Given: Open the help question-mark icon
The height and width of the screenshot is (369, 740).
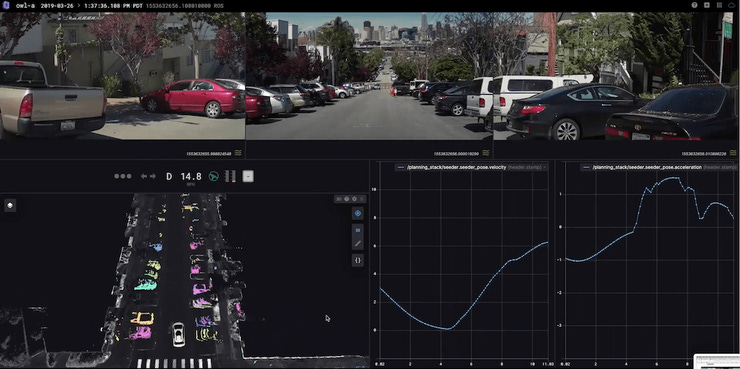Looking at the screenshot, I should [x=694, y=5].
